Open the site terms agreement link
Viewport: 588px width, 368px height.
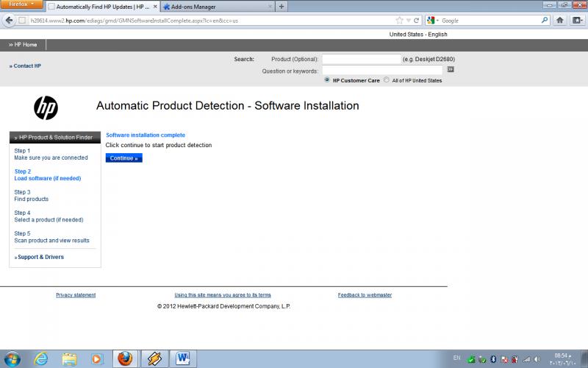pyautogui.click(x=223, y=295)
